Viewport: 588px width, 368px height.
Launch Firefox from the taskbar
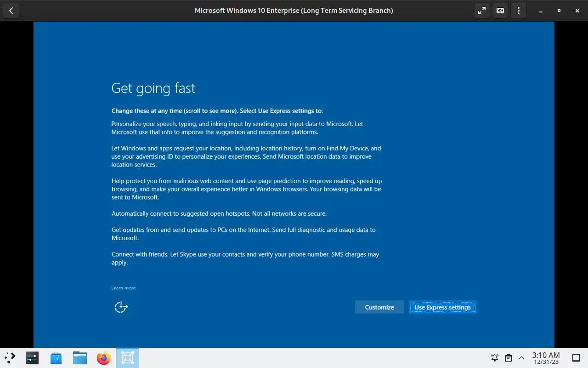coord(104,358)
